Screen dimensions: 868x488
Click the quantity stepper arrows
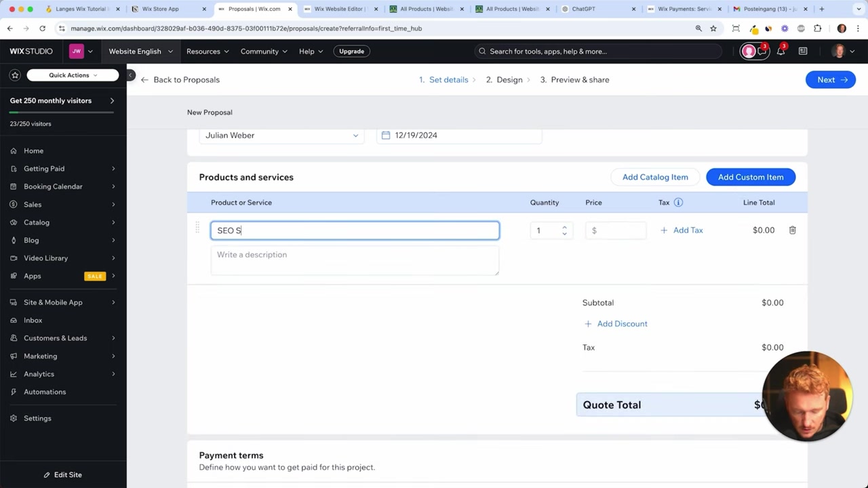tap(564, 230)
